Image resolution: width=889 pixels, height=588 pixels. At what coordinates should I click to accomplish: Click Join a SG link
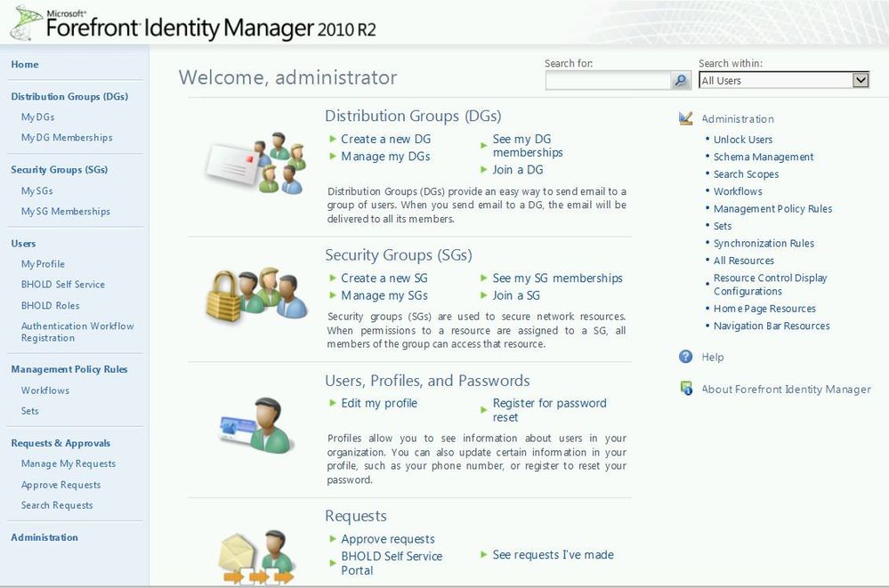pos(516,295)
